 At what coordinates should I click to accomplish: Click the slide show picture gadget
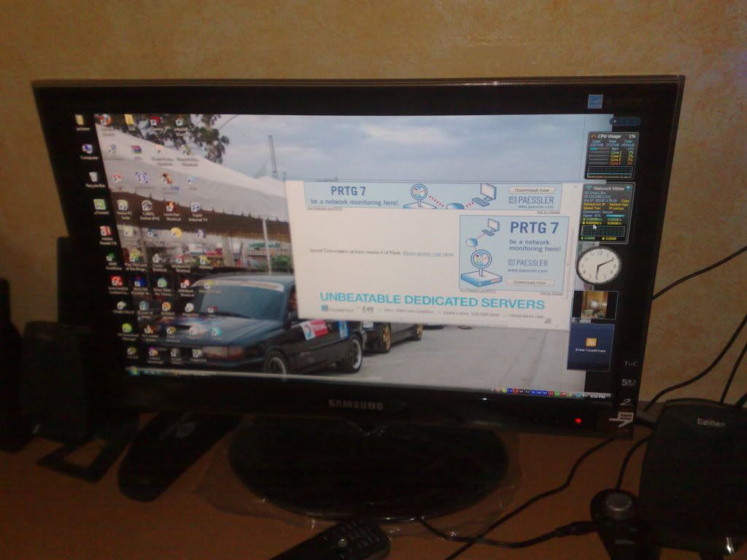point(595,305)
